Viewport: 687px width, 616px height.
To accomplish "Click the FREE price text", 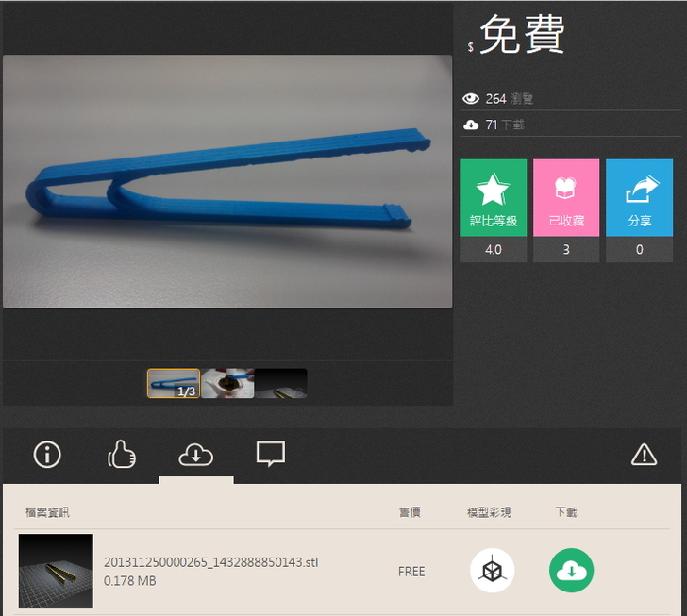I will pos(411,572).
